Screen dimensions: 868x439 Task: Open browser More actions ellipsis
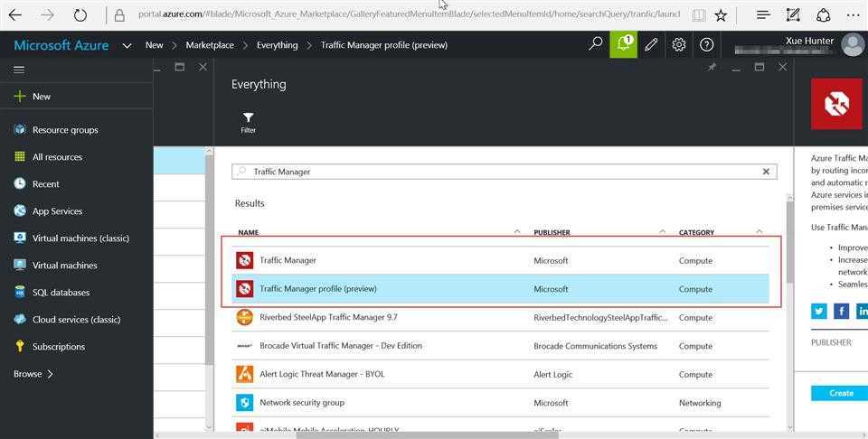click(853, 15)
